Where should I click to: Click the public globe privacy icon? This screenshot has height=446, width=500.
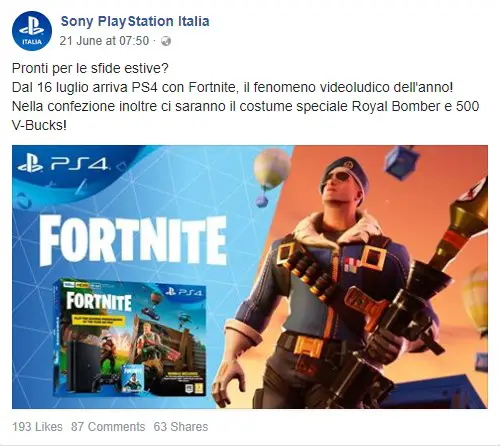(166, 41)
